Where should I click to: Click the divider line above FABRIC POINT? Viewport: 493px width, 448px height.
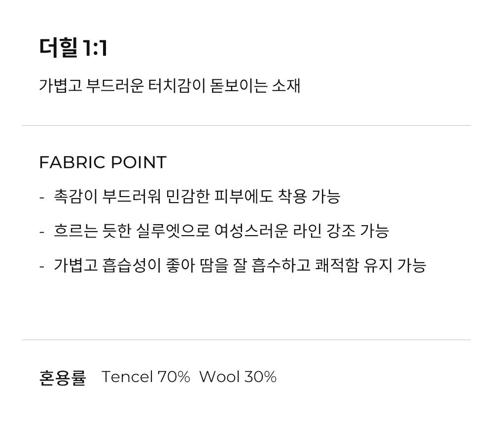pos(246,126)
